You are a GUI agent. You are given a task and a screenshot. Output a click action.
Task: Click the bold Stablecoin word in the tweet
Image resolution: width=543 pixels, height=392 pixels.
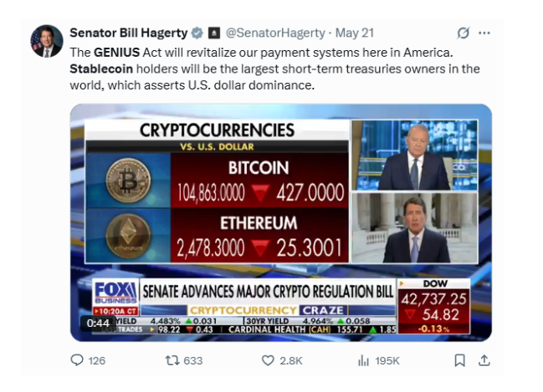[101, 69]
